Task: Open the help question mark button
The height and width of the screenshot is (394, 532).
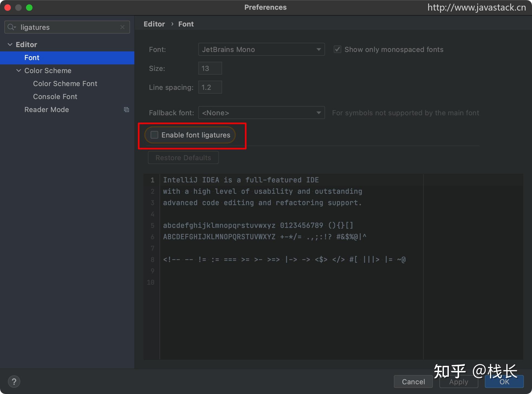Action: click(x=14, y=382)
